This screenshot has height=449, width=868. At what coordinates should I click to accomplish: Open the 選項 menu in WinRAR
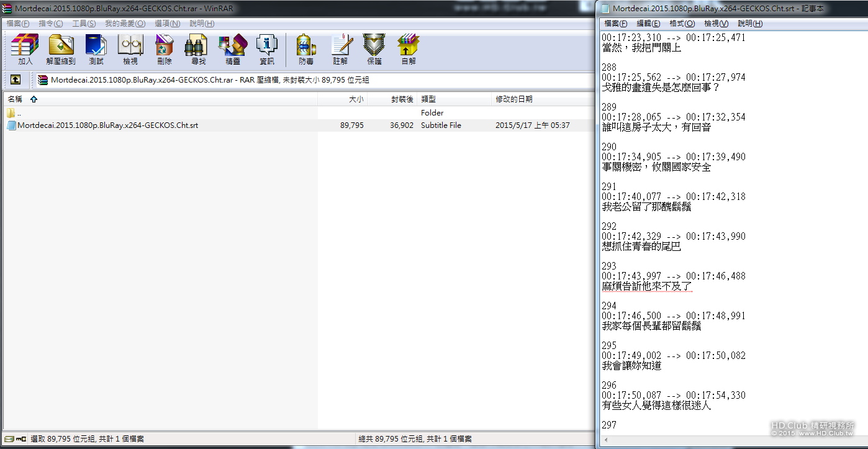point(167,23)
